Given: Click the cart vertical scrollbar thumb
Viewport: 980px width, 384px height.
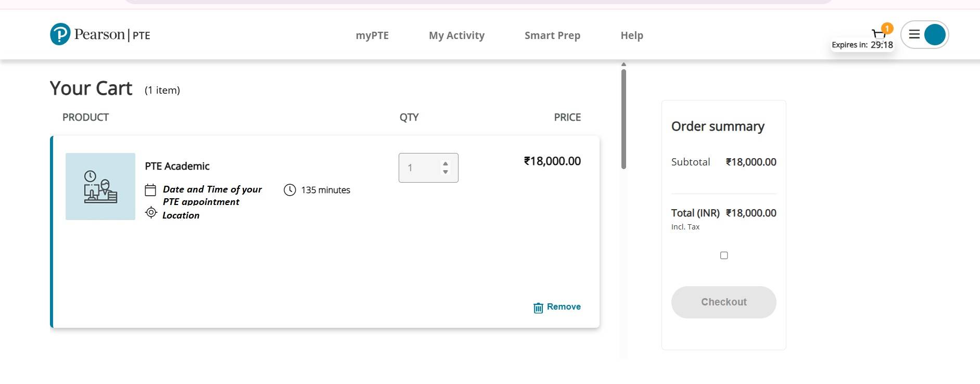Looking at the screenshot, I should click(x=623, y=119).
